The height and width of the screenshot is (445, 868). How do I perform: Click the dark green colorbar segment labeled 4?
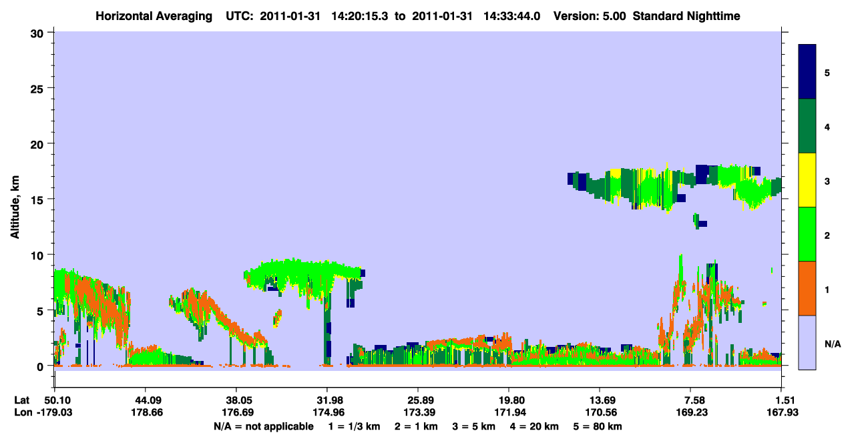point(807,126)
